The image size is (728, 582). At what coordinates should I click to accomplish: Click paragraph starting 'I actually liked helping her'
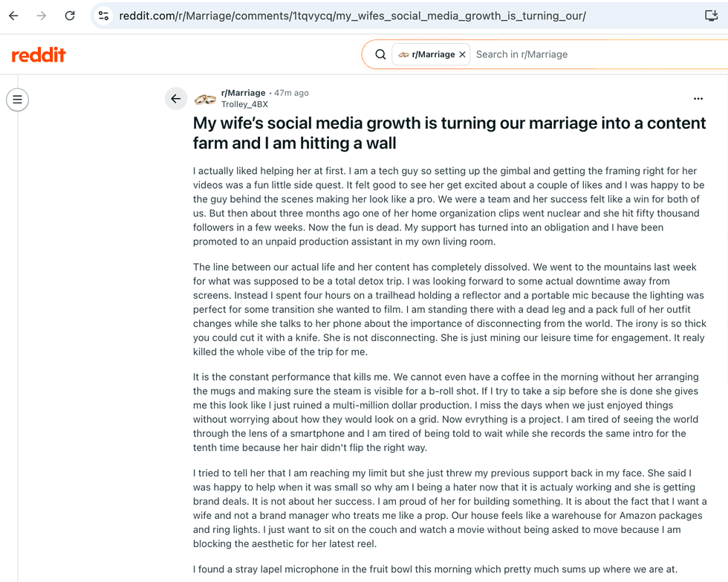[449, 206]
